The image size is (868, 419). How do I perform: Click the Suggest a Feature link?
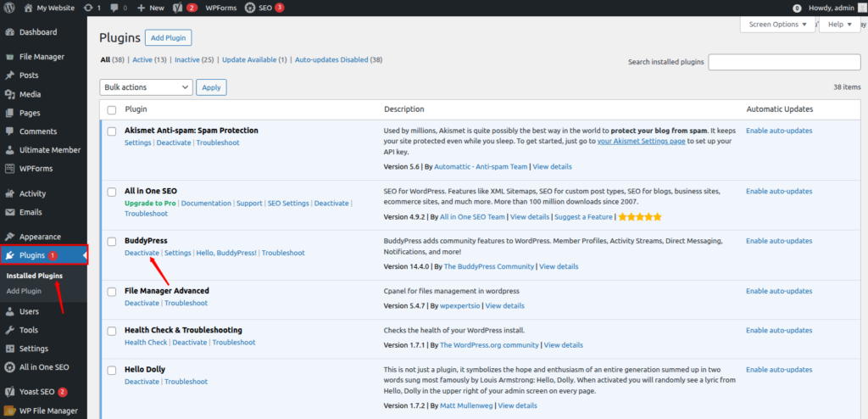[583, 217]
